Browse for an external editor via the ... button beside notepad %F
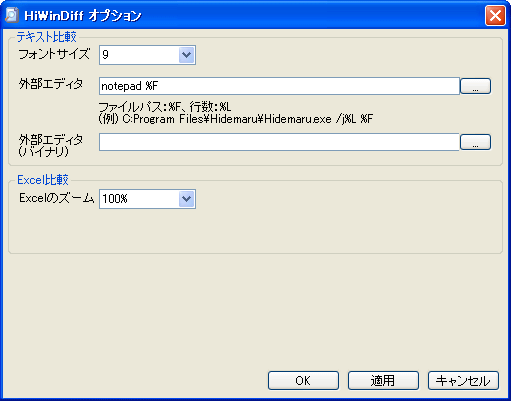The height and width of the screenshot is (401, 511). point(475,86)
